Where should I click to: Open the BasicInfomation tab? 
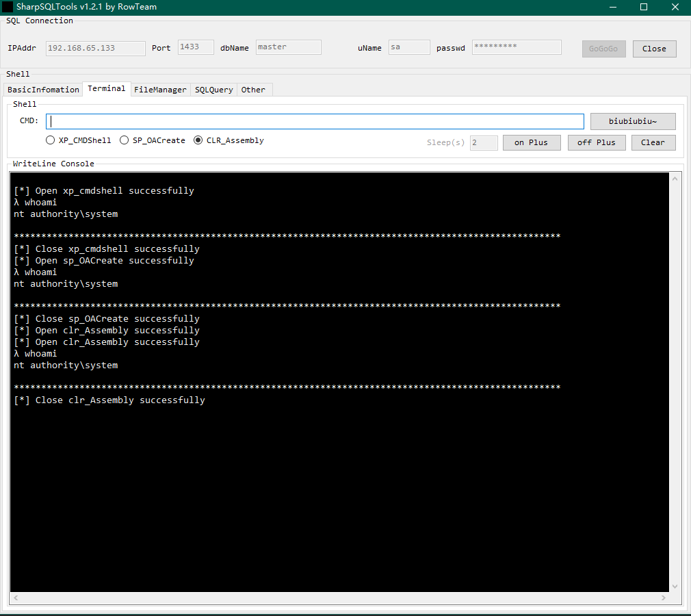click(x=43, y=90)
